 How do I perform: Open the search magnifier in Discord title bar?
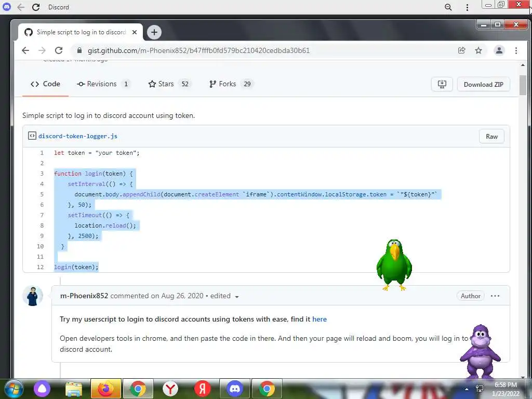click(x=448, y=7)
